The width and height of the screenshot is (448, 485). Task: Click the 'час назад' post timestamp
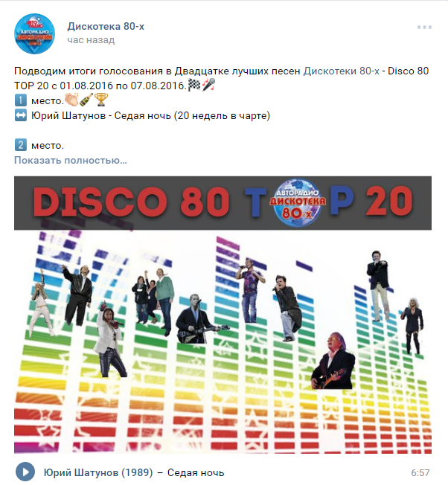(x=91, y=40)
